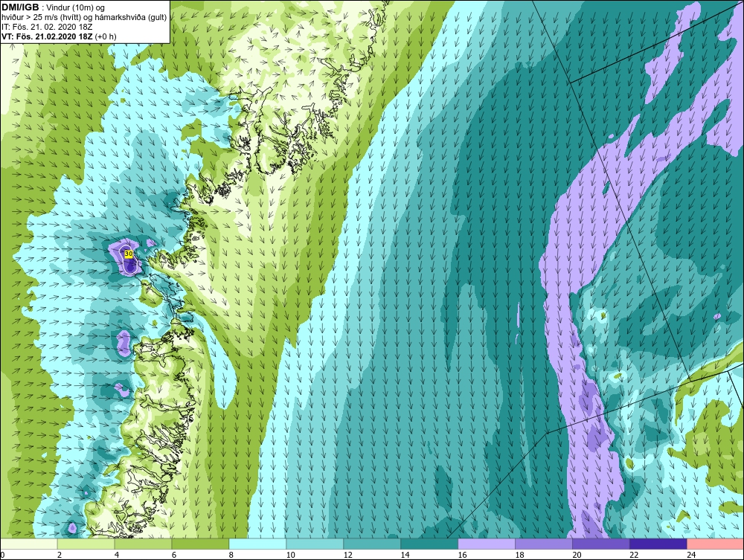Click the legend scale number 12
Viewport: 744px width, 560px height.
coord(347,555)
